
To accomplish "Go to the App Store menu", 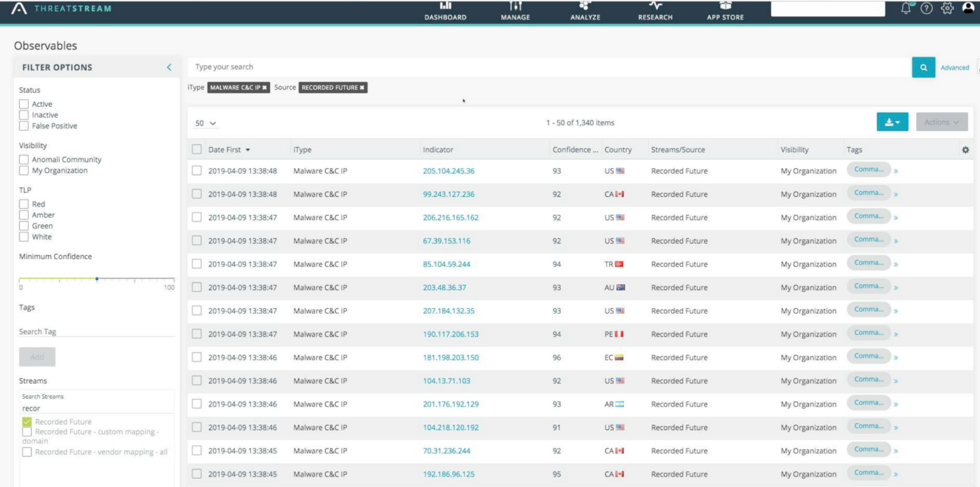I will pyautogui.click(x=725, y=11).
